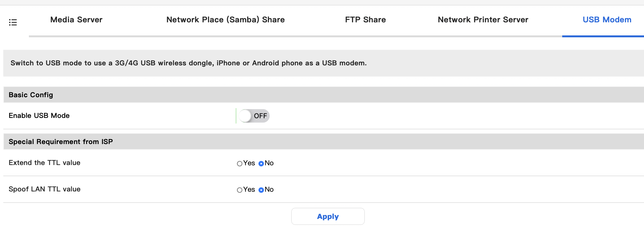644x232 pixels.
Task: Select No for Extend the TTL value
Action: (261, 164)
